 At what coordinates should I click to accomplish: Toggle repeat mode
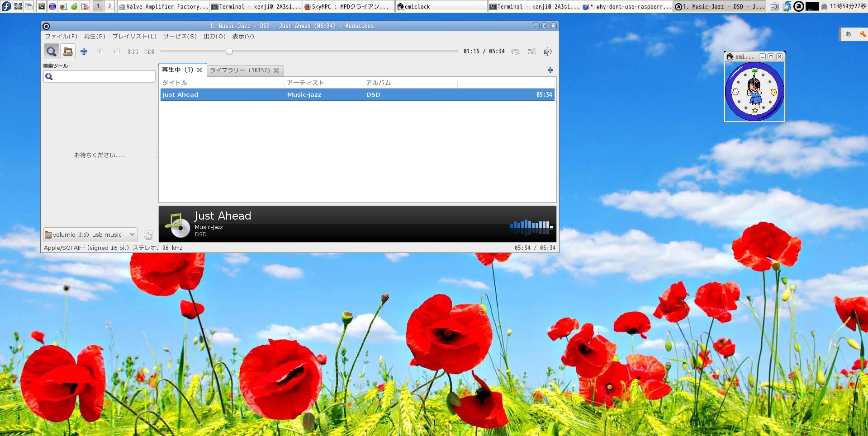515,52
